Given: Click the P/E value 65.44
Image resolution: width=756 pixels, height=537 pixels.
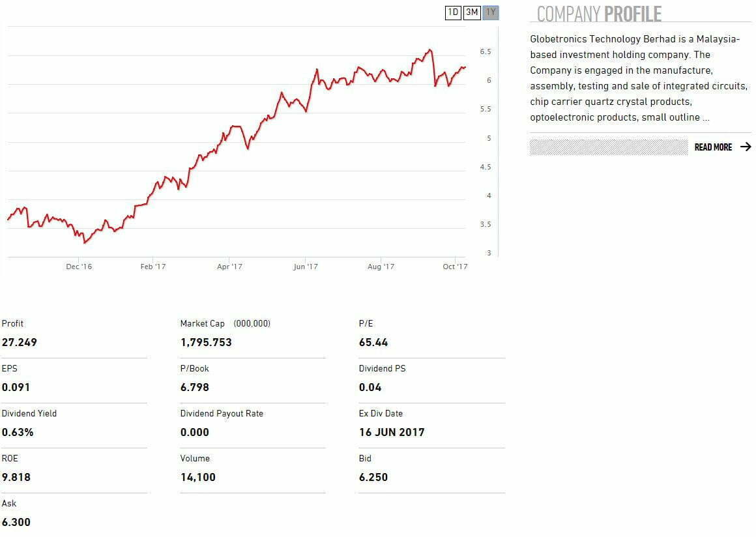Looking at the screenshot, I should [373, 342].
